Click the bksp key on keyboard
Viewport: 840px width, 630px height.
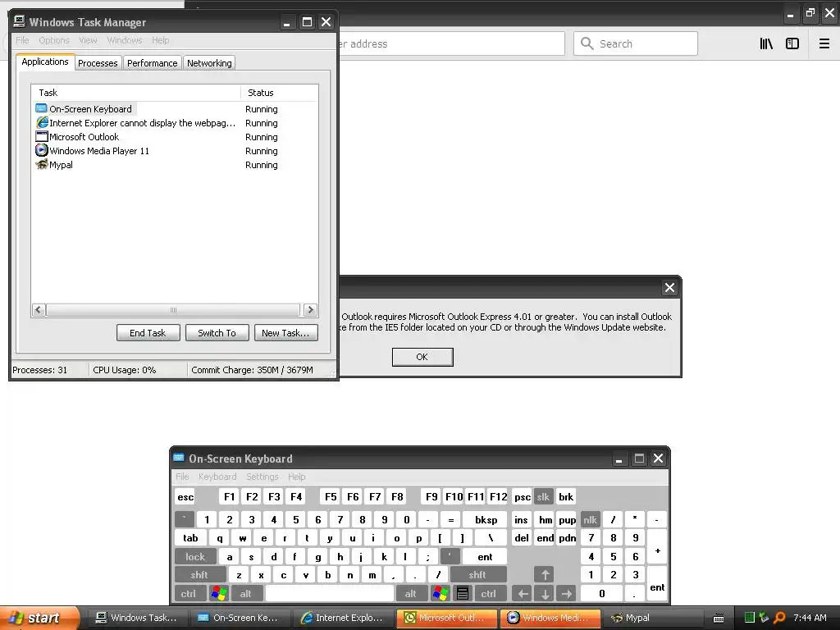(x=486, y=519)
